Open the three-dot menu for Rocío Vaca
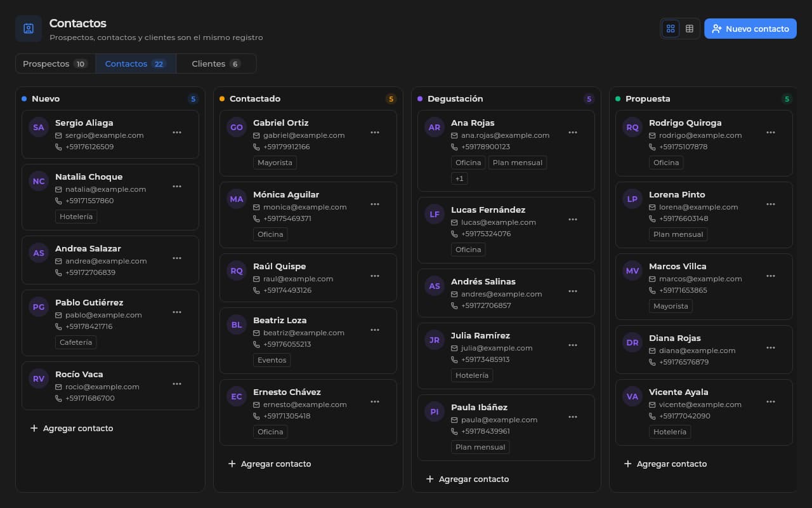The width and height of the screenshot is (812, 508). (177, 384)
